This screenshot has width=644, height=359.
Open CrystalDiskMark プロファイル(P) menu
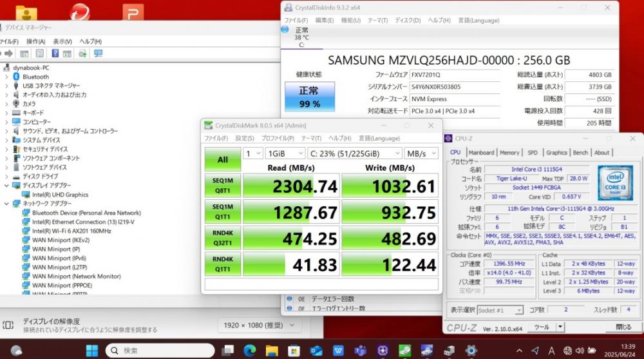tap(278, 138)
